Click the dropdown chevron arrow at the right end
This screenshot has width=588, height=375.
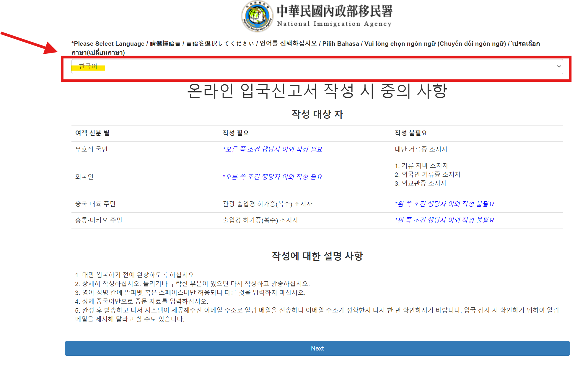558,67
